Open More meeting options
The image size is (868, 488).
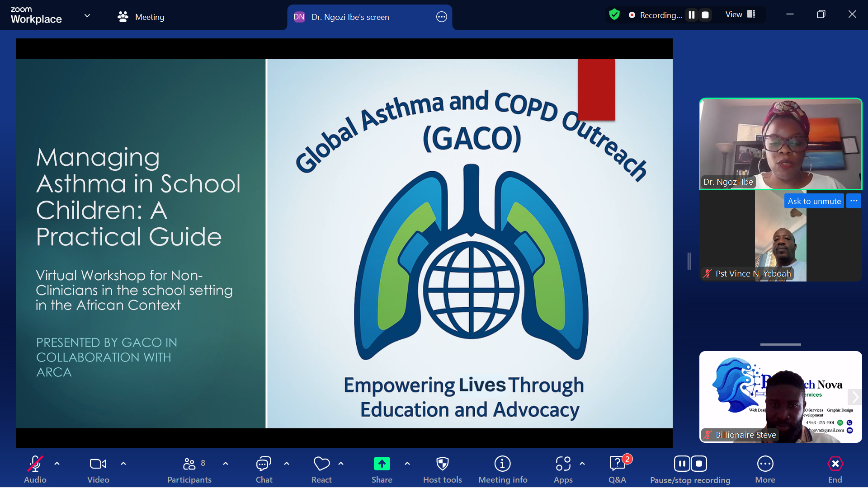click(x=765, y=464)
